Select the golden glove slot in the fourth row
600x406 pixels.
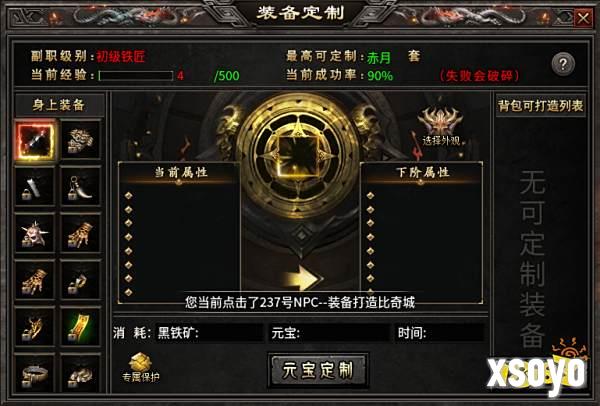[35, 280]
